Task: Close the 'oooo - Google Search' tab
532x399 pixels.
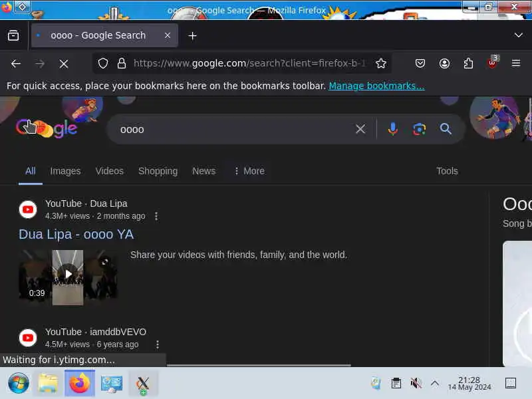Action: click(168, 35)
